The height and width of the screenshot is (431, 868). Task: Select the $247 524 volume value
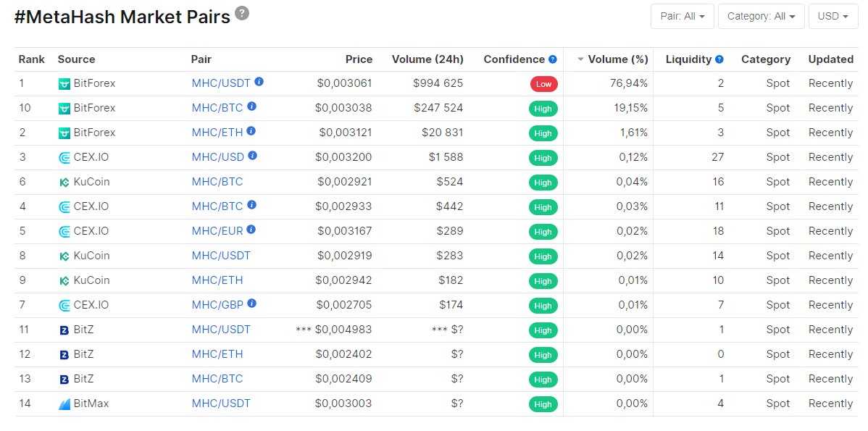[x=438, y=107]
